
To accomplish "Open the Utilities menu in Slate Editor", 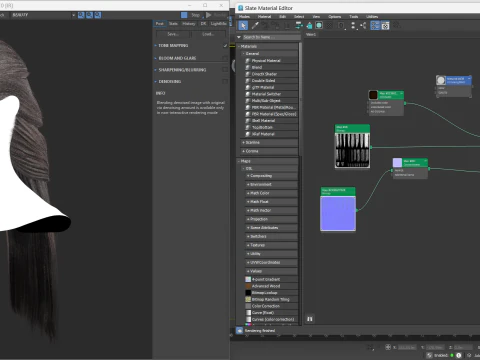I will [372, 17].
